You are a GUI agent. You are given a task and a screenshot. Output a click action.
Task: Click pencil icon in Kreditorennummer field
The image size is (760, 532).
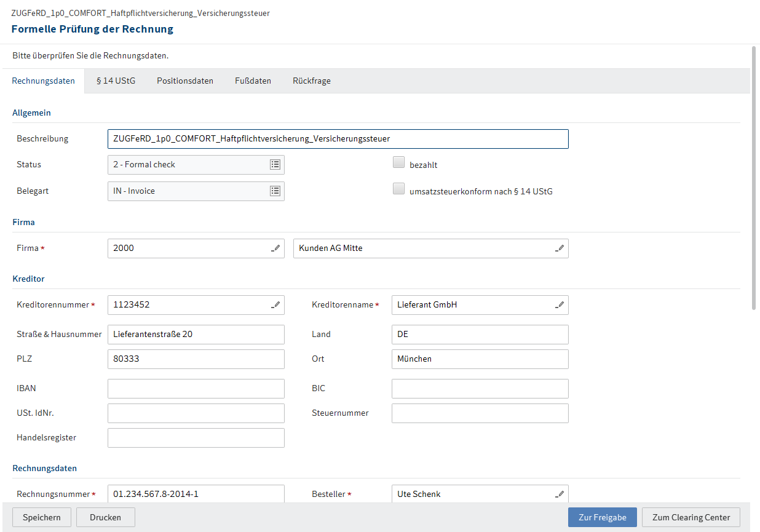(275, 305)
